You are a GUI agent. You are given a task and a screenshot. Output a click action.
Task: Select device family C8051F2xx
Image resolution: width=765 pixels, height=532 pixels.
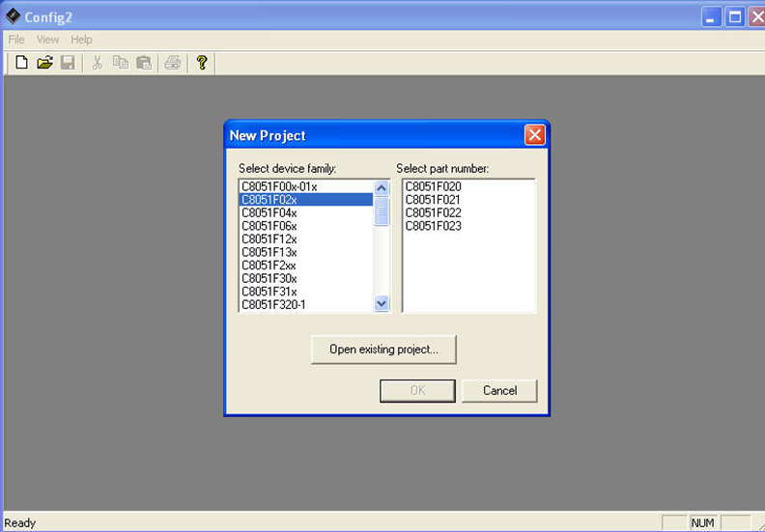306,266
